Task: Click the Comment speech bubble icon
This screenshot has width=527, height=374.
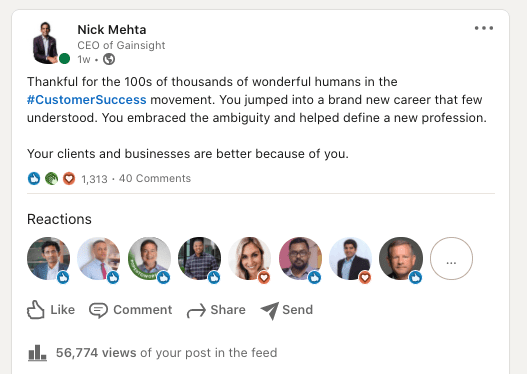Action: (x=98, y=310)
